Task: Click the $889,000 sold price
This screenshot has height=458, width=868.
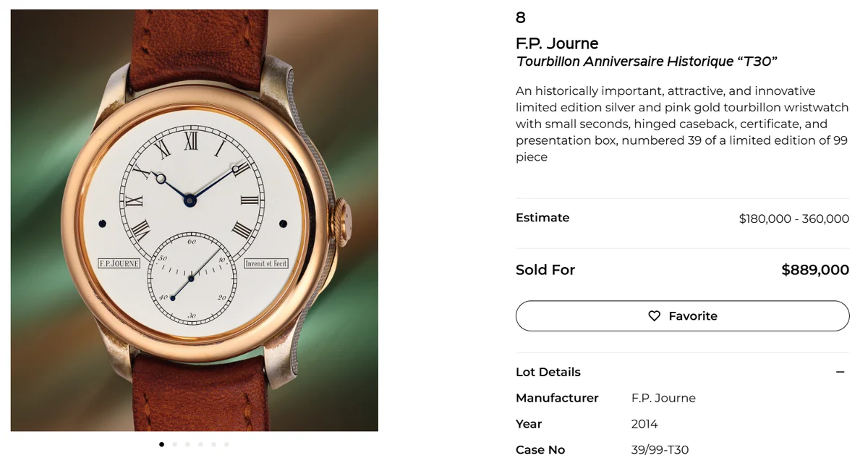Action: point(814,270)
